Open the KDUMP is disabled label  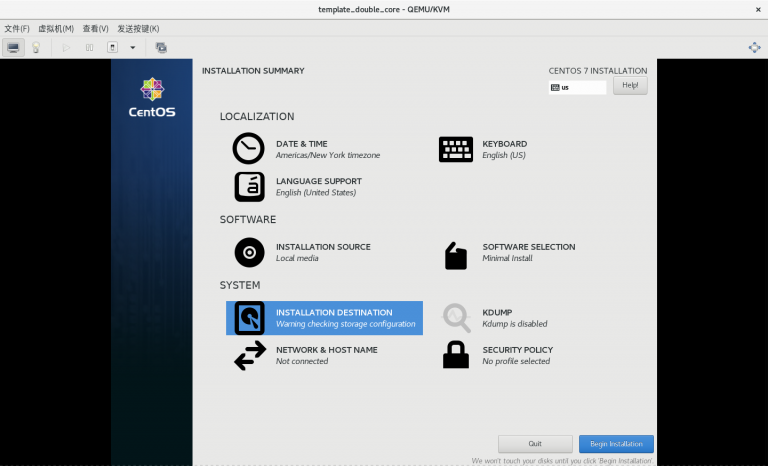tap(515, 318)
